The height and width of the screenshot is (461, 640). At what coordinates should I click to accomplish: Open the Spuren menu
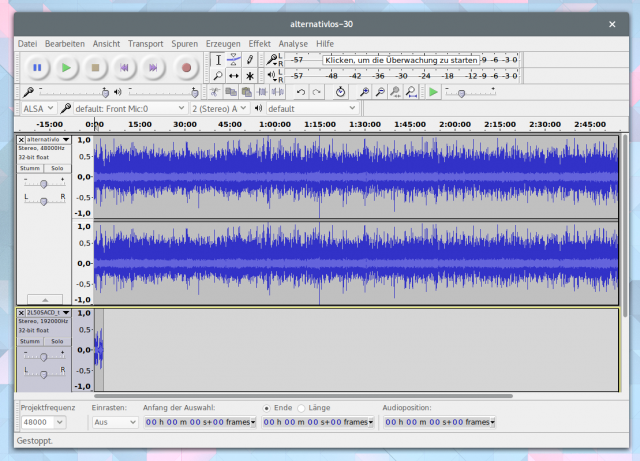click(x=184, y=44)
